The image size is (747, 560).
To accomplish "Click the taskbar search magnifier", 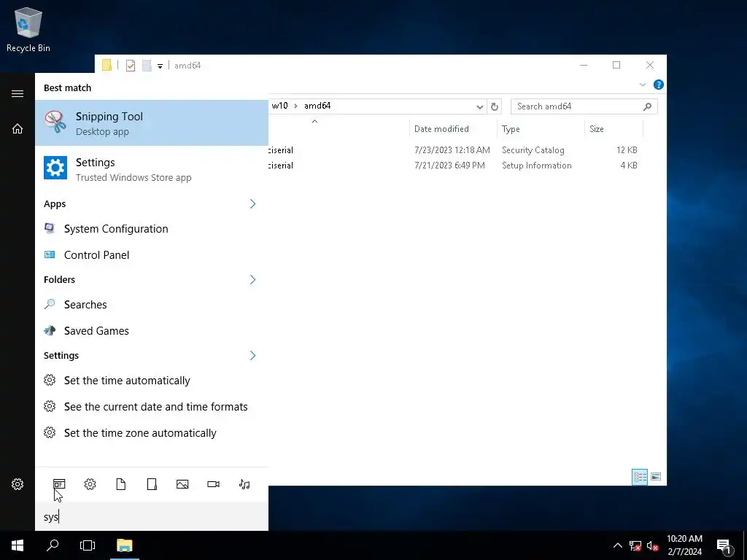I will coord(53,545).
